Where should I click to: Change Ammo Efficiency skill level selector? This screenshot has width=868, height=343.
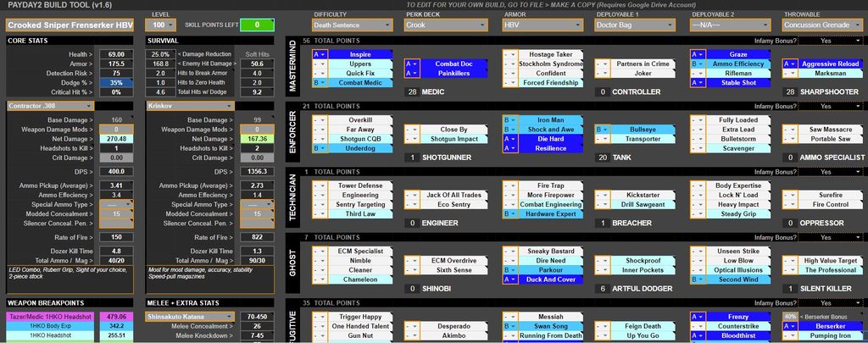coord(698,64)
